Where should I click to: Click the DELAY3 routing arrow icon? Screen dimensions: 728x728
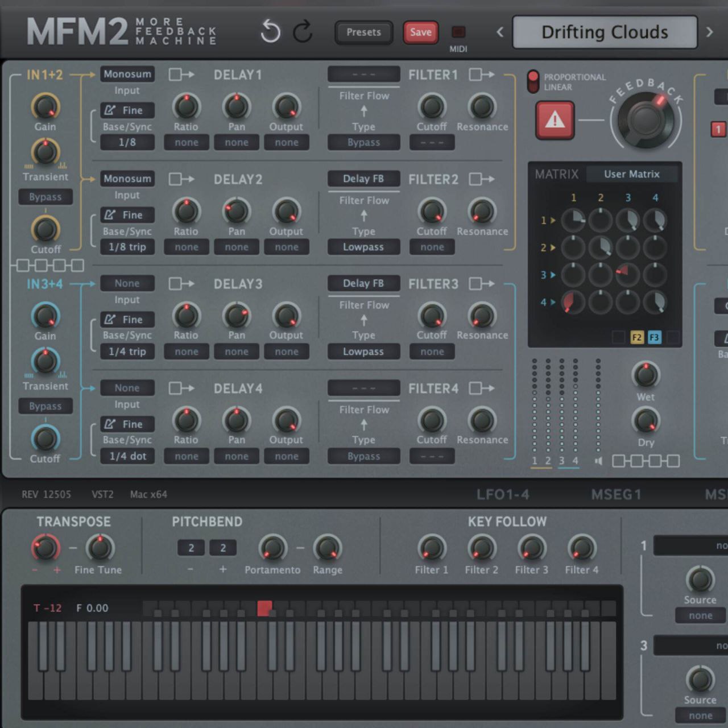click(181, 284)
